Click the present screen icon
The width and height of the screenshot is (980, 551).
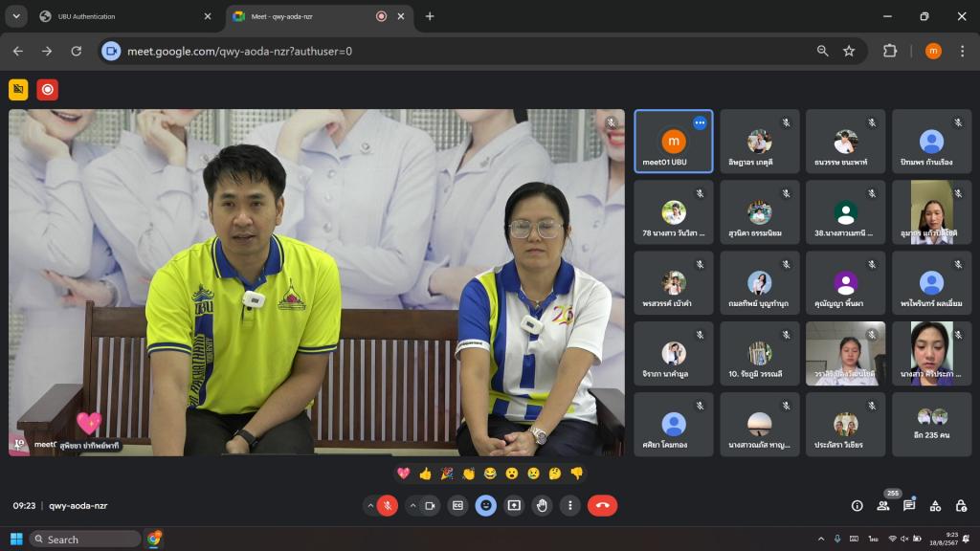click(x=514, y=505)
